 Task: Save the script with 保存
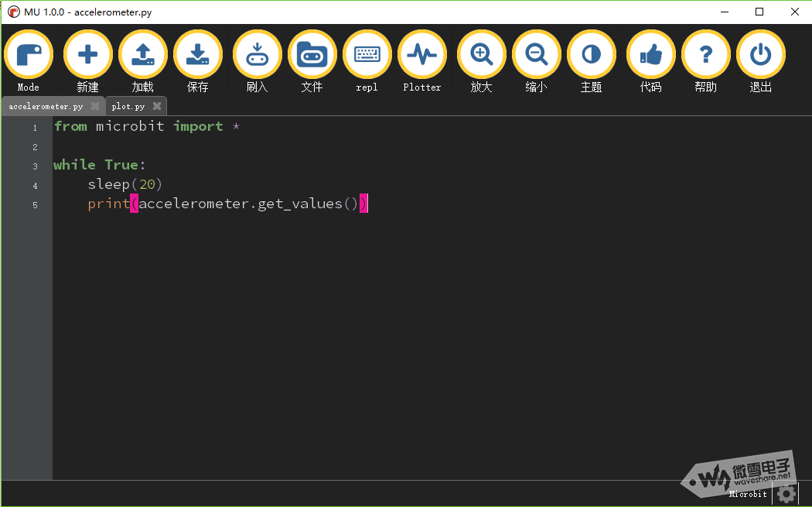(x=198, y=55)
